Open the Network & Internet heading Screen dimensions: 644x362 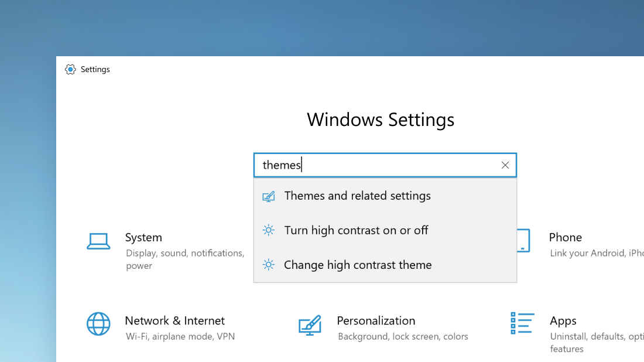(174, 320)
